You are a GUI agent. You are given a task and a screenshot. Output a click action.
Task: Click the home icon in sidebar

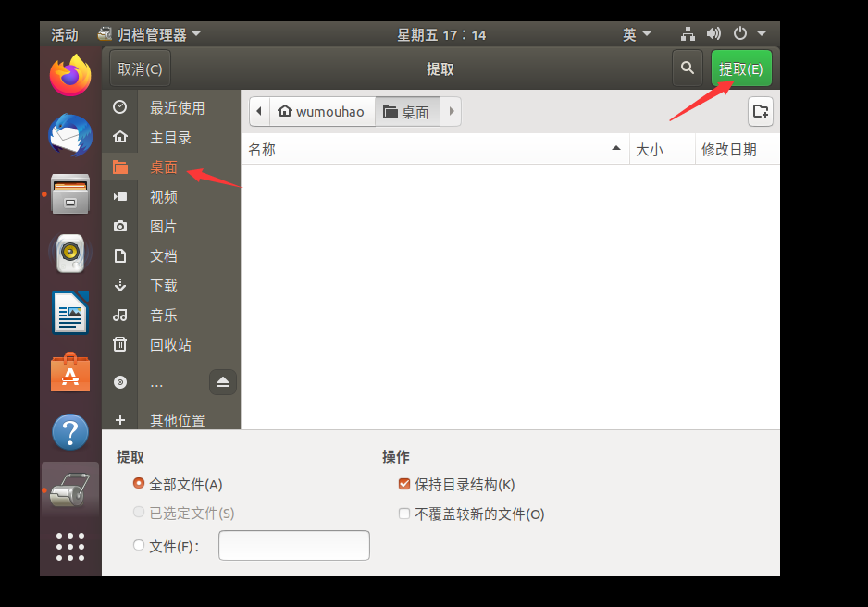pos(120,137)
